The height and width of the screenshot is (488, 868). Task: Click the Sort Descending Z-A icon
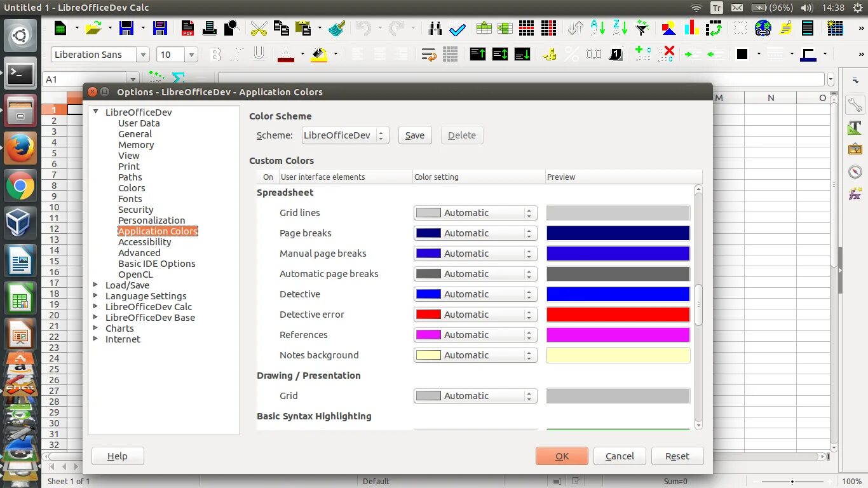point(620,28)
